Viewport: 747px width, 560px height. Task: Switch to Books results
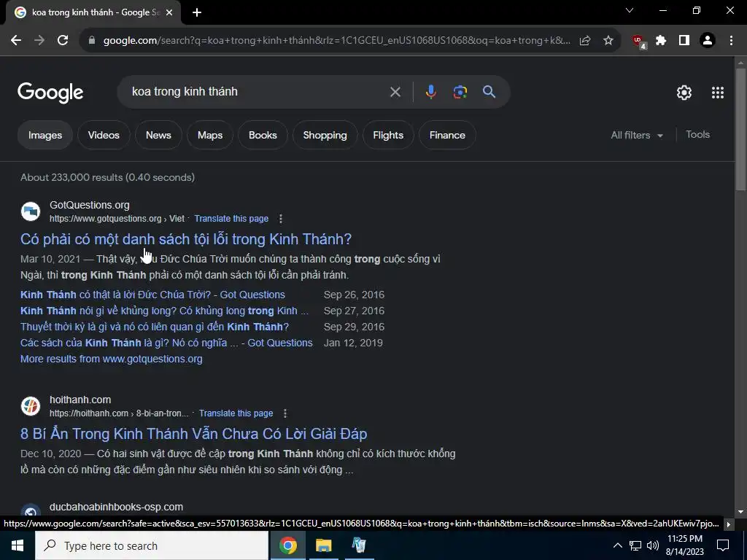point(263,135)
